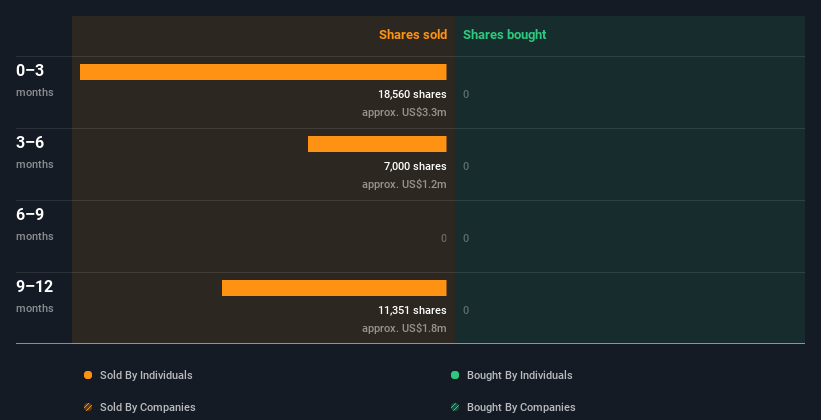
Task: Click the orange Sold By Individuals legend dot
Action: coord(88,375)
